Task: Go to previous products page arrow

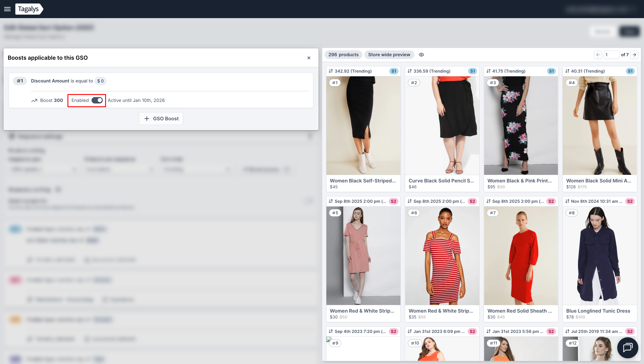Action: [x=598, y=55]
